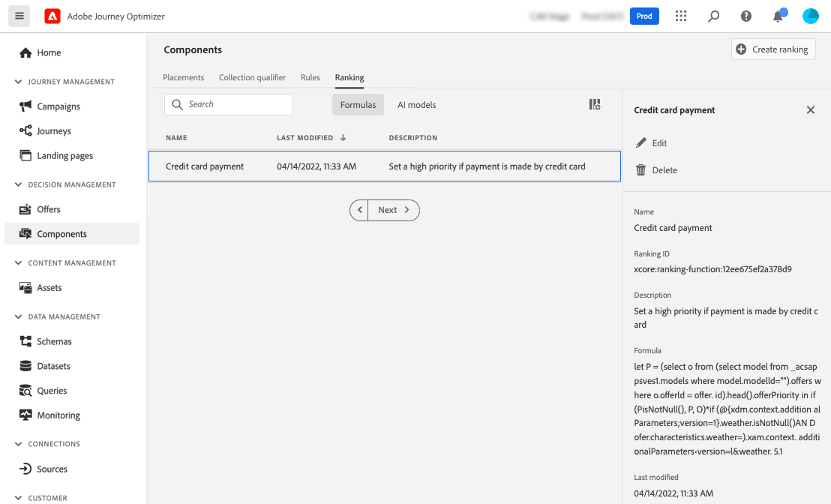
Task: Click the Create ranking button
Action: (x=773, y=49)
